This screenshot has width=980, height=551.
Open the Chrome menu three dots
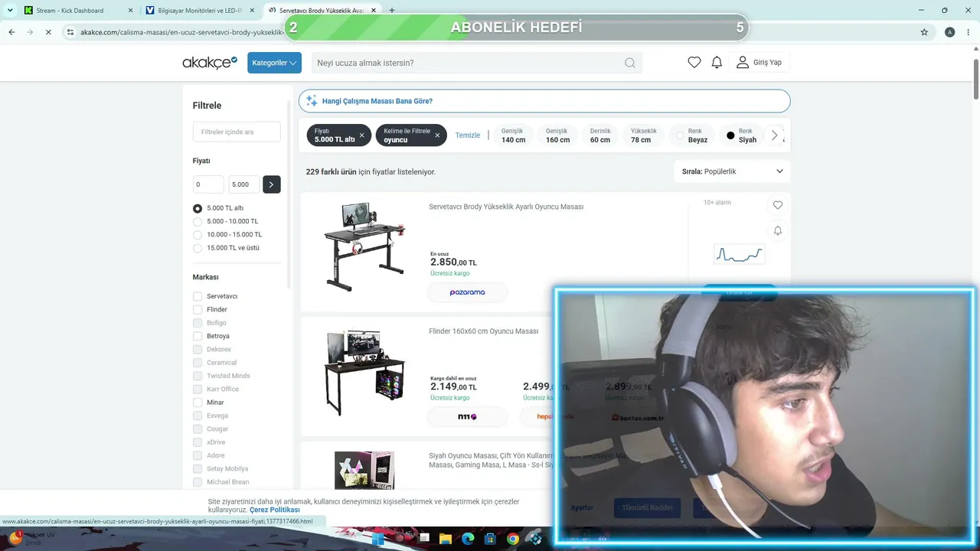click(970, 32)
